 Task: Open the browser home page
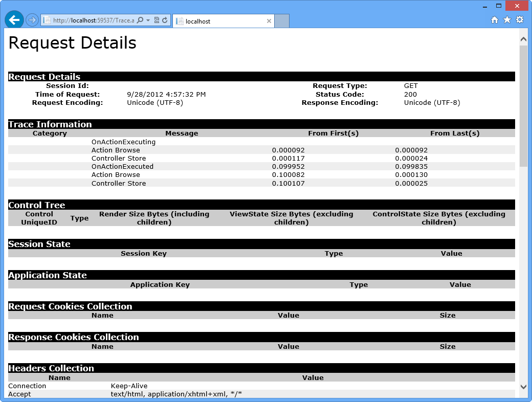coord(494,19)
